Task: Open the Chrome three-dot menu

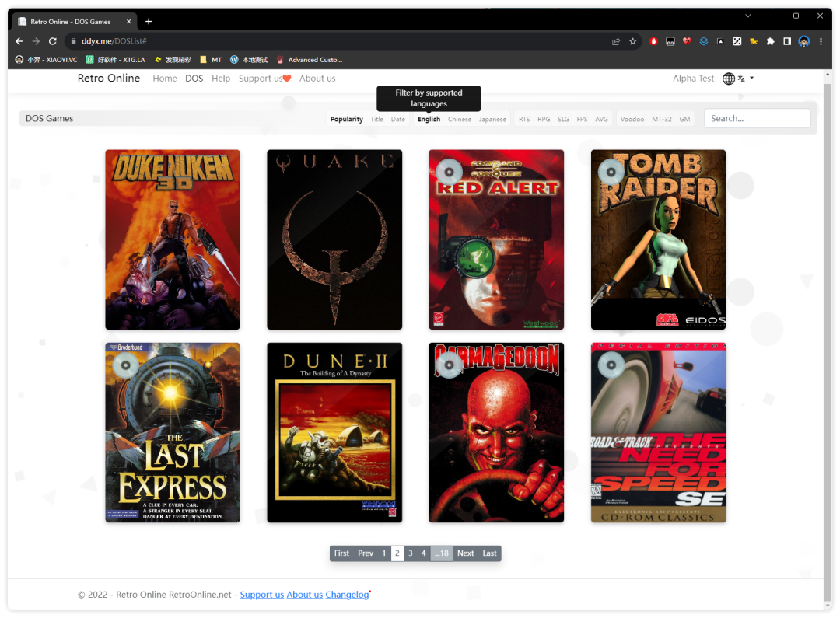Action: pos(821,41)
